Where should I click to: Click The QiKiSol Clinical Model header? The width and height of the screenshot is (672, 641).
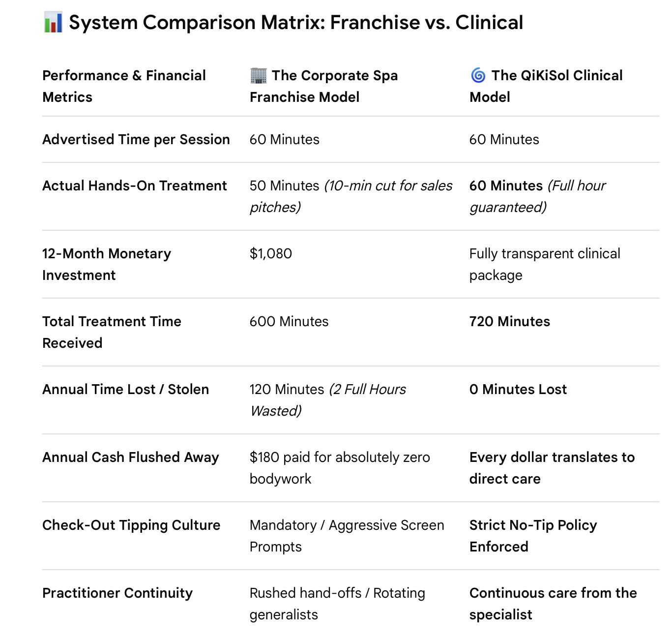pos(546,86)
